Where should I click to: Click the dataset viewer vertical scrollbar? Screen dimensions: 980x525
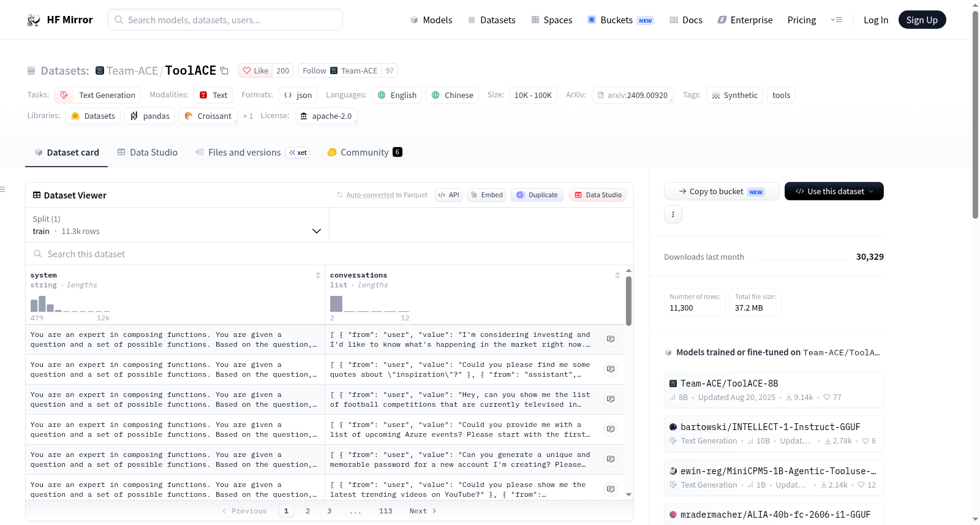[628, 301]
